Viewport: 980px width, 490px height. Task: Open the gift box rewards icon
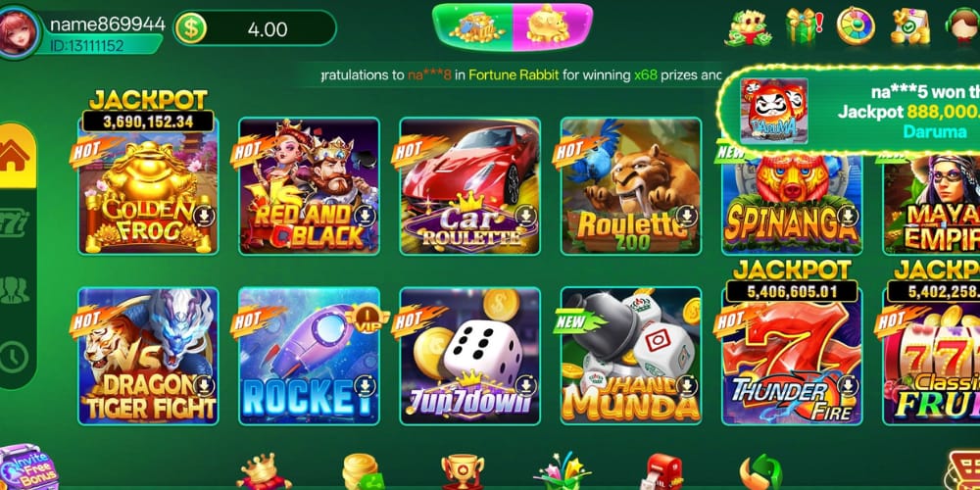pyautogui.click(x=804, y=25)
